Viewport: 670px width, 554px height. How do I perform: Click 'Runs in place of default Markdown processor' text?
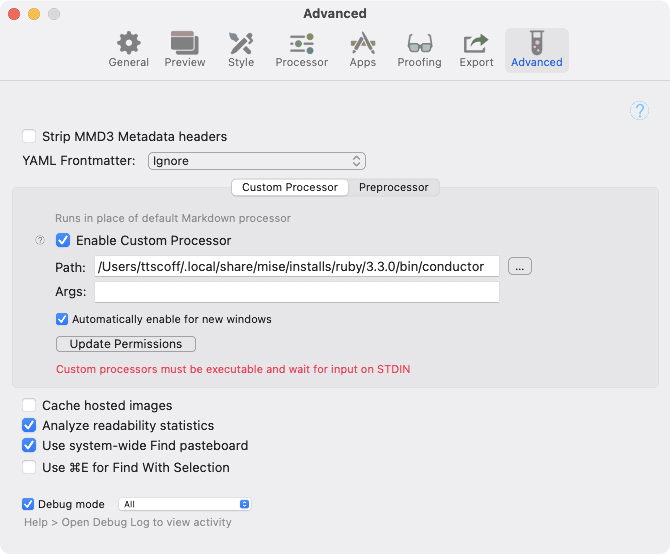coord(173,218)
